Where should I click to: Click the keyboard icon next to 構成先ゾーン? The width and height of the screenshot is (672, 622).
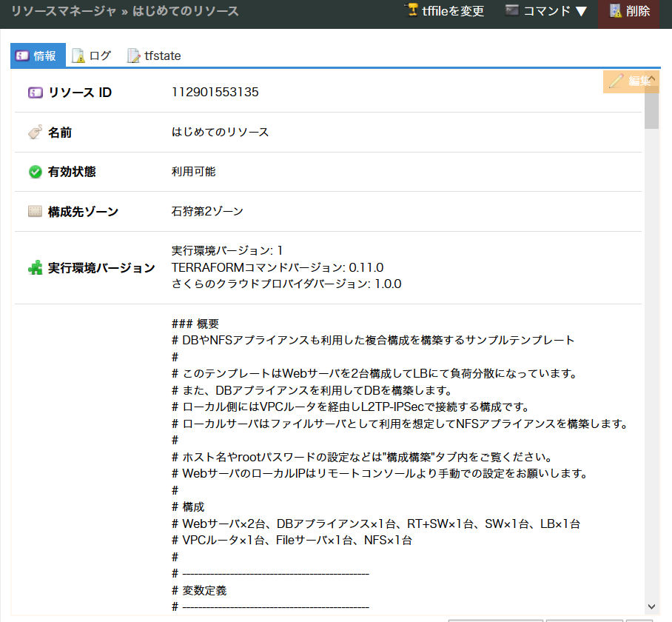[x=34, y=212]
